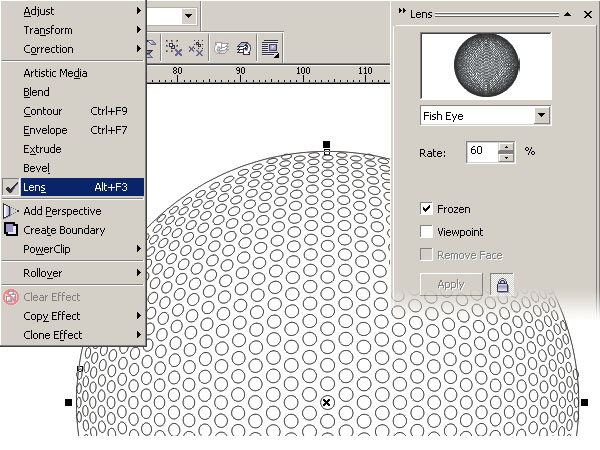Expand the Rollover submenu
The width and height of the screenshot is (600, 450).
(x=73, y=273)
